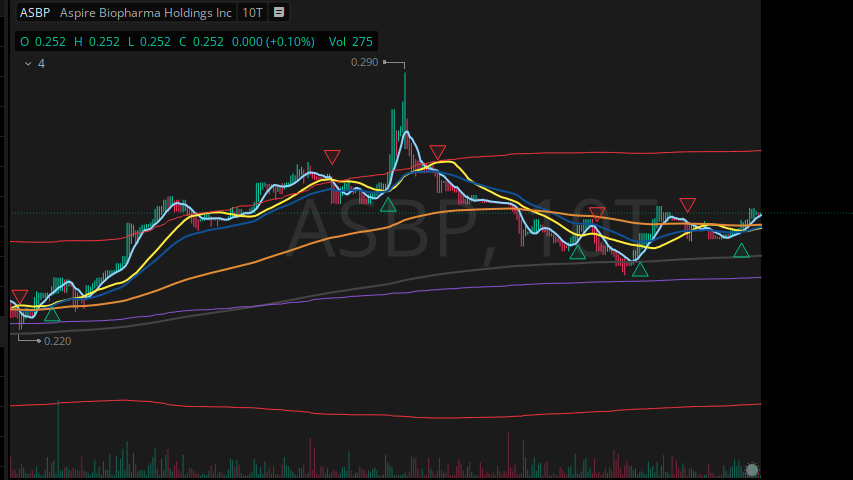Click the high value "H 0.252"

97,42
